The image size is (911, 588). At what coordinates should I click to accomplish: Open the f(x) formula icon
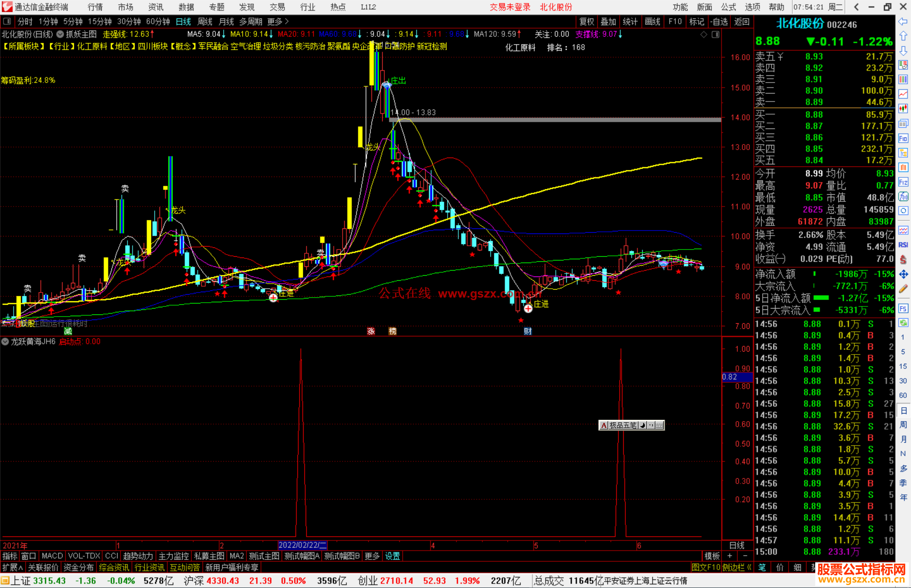(903, 196)
